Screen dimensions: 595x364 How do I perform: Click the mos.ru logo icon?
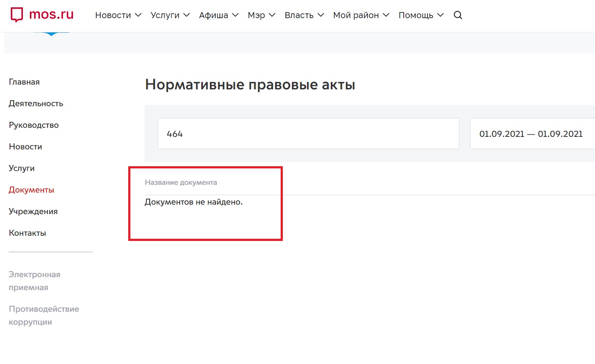pyautogui.click(x=16, y=15)
